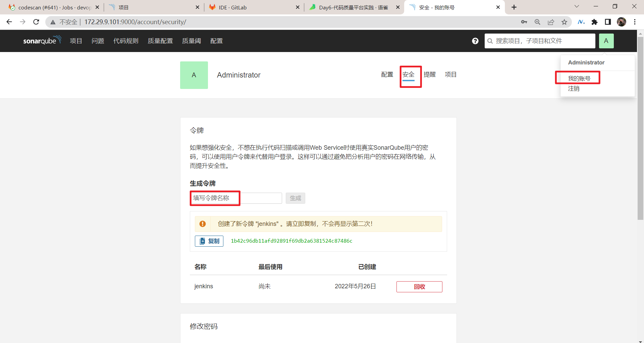Viewport: 644px width, 343px height.
Task: Click the 2022年5月26日 created date
Action: click(355, 286)
